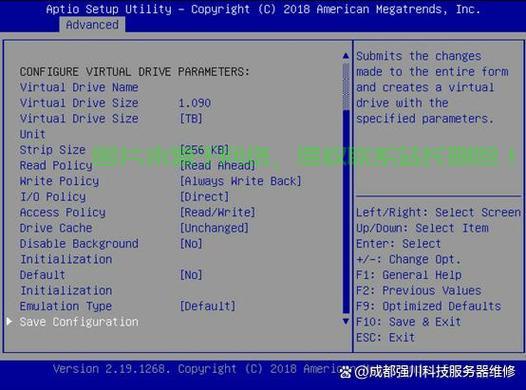Select the Default Initialization label
The height and width of the screenshot is (390, 526).
tap(66, 283)
